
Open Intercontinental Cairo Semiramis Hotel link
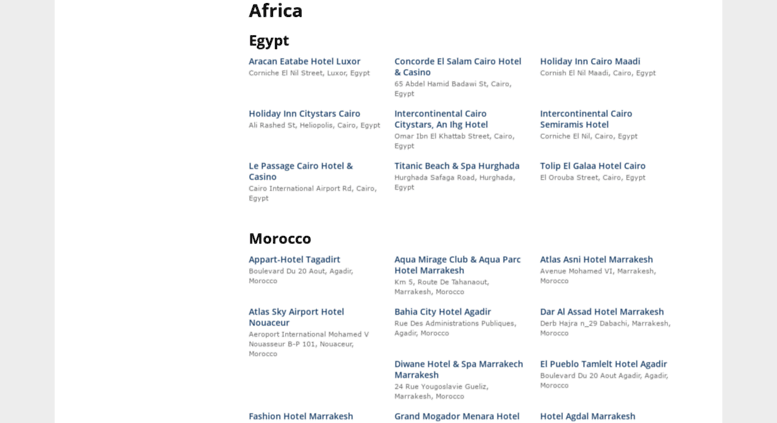pos(586,119)
